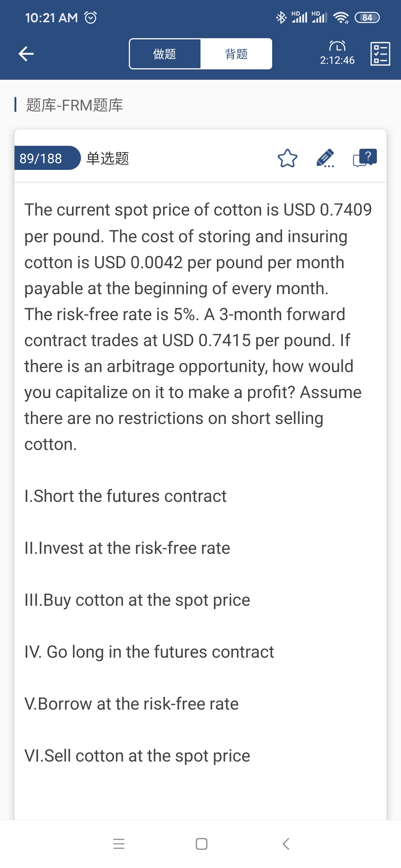Favorite this question with the star icon

click(x=287, y=158)
